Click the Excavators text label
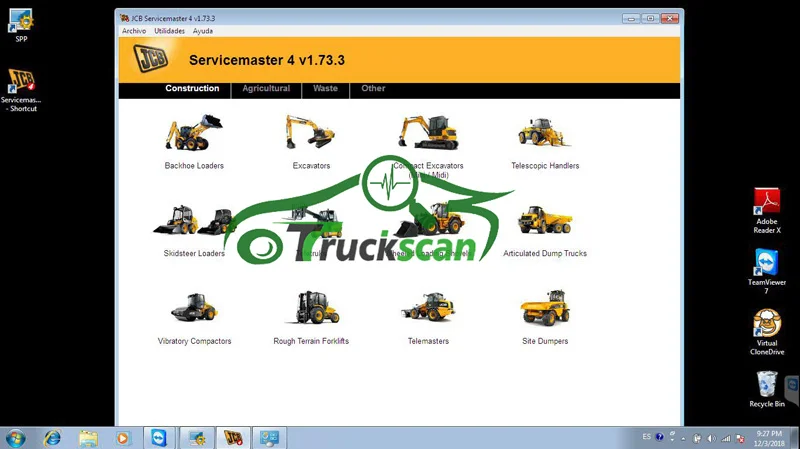 (311, 166)
